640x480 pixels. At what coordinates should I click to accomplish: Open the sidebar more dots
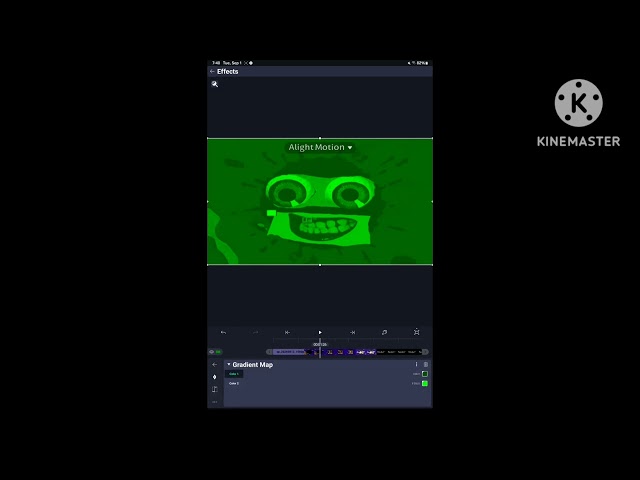(x=215, y=402)
